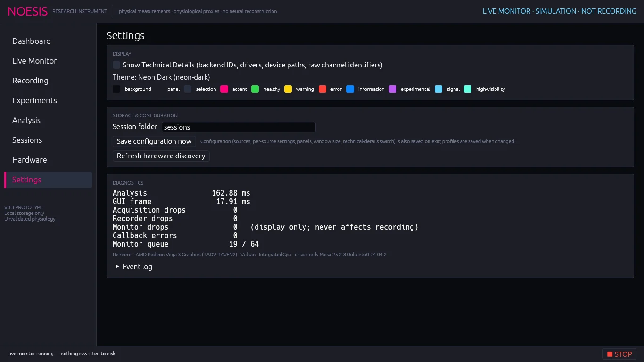Open the Analysis page
This screenshot has width=644, height=362.
click(x=48, y=120)
